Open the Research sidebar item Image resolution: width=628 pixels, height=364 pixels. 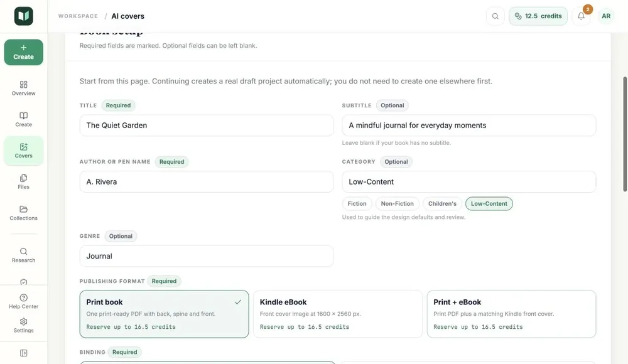coord(24,255)
